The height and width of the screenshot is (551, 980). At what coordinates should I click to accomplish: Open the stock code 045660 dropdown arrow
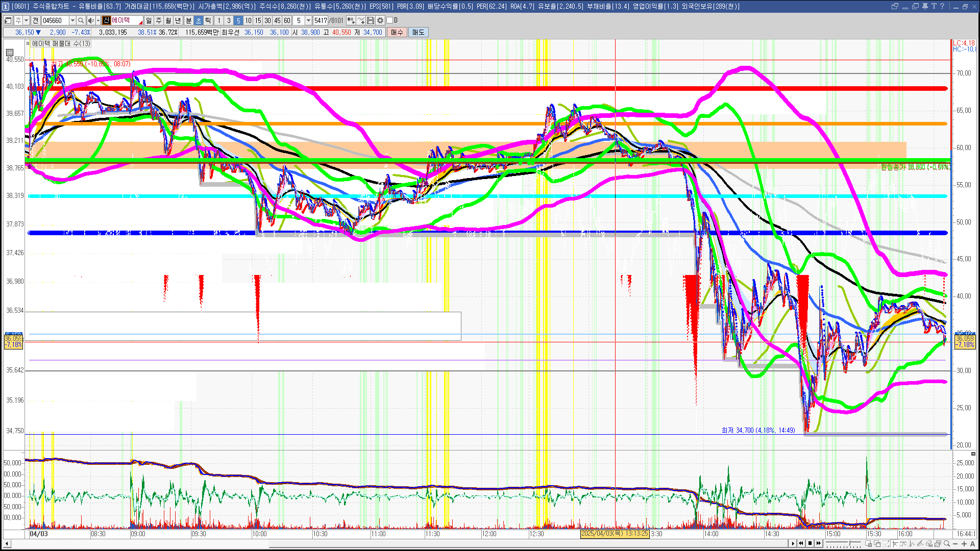[x=72, y=20]
